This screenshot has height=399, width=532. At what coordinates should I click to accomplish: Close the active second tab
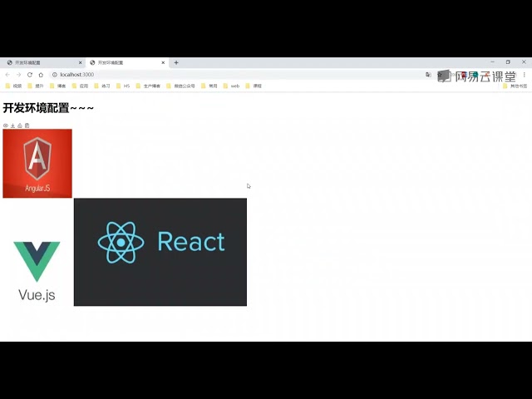point(163,63)
